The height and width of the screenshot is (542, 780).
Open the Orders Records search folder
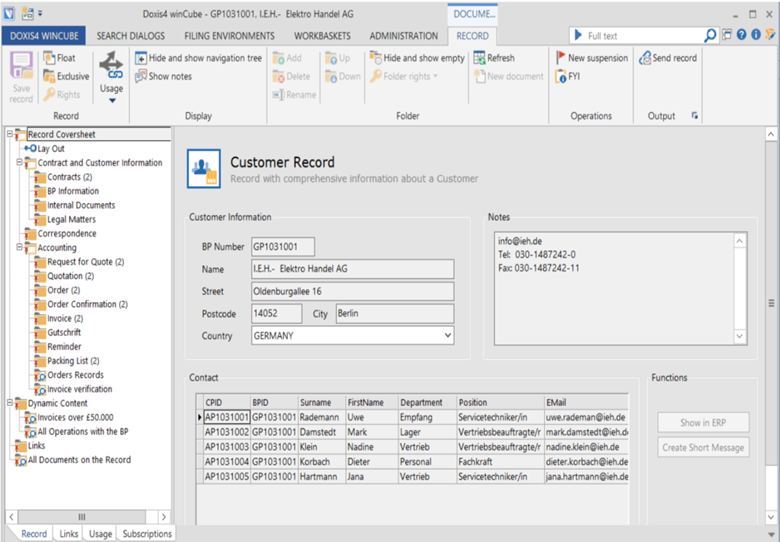75,375
